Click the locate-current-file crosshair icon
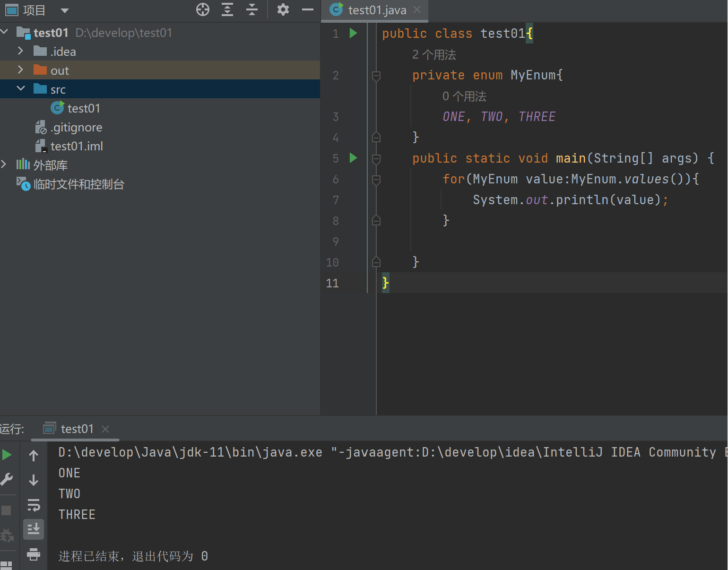 click(x=203, y=9)
